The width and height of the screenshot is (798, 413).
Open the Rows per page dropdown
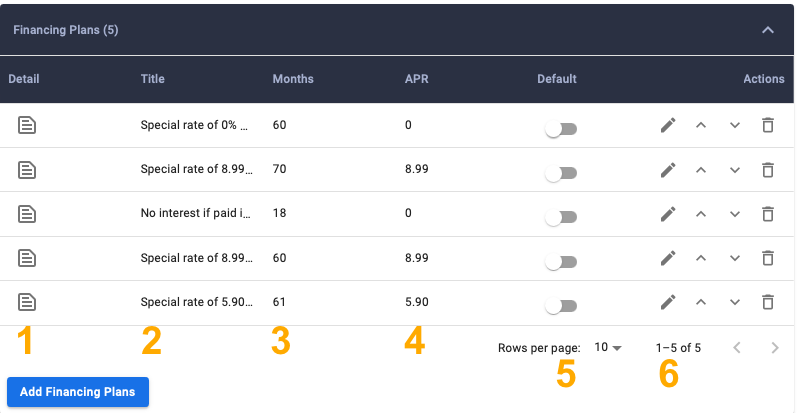[608, 348]
